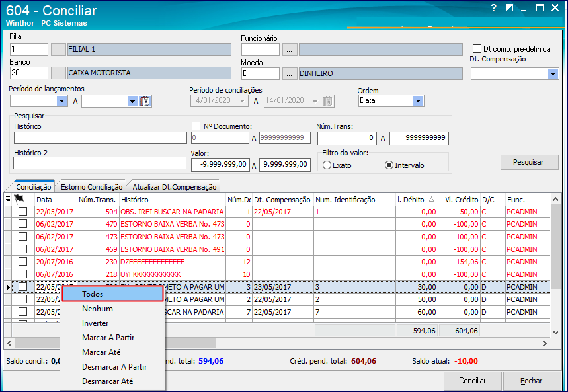Choose Desmarcar A Partir option

pyautogui.click(x=112, y=367)
